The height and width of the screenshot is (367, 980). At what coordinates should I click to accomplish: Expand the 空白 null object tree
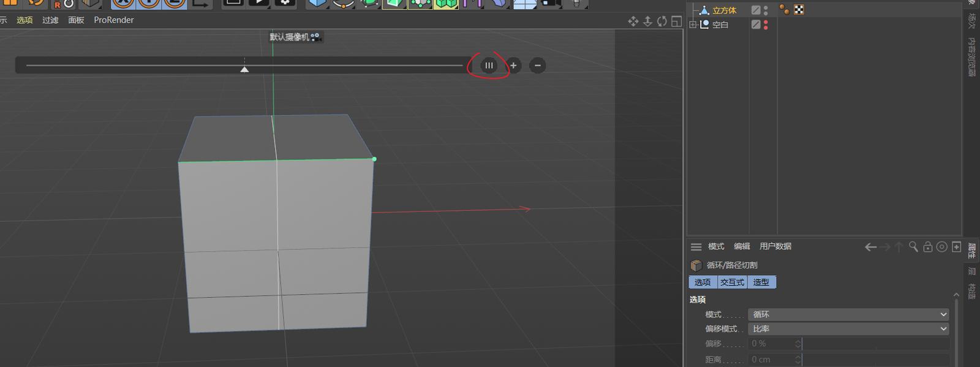click(x=693, y=25)
